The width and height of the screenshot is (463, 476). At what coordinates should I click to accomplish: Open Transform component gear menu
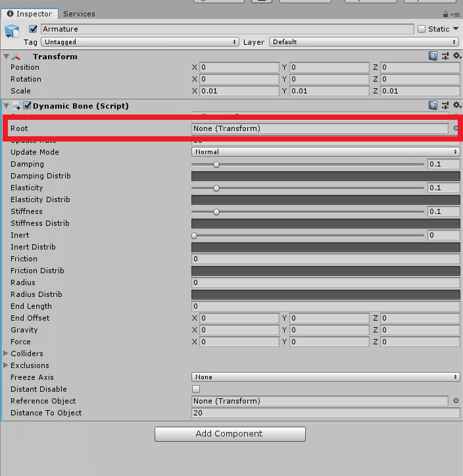click(457, 56)
